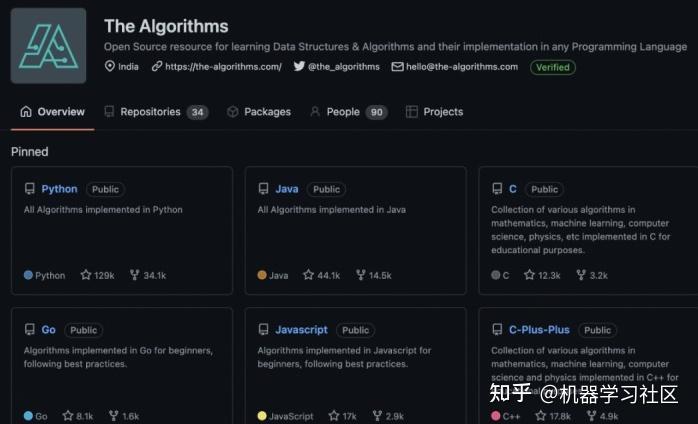
Task: Click the cube icon in Packages tab
Action: pos(232,112)
